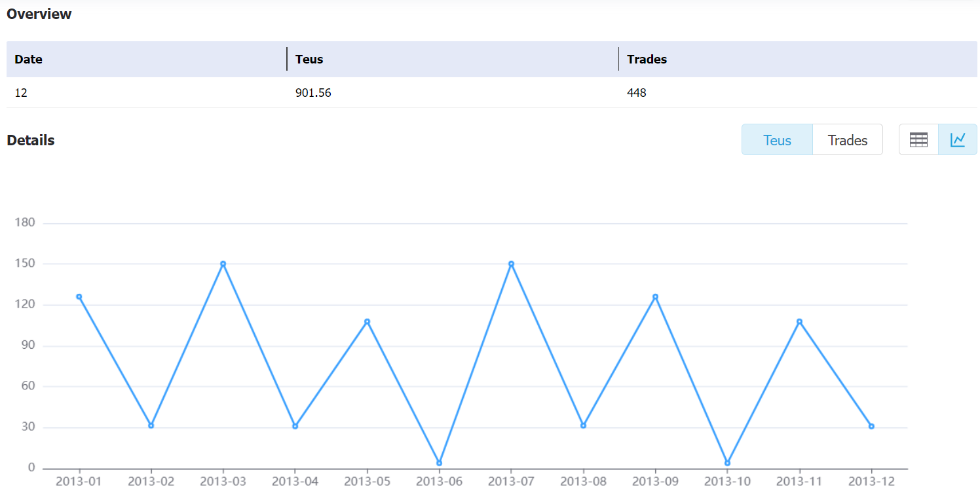Click the 2013-05 data point

coord(367,321)
